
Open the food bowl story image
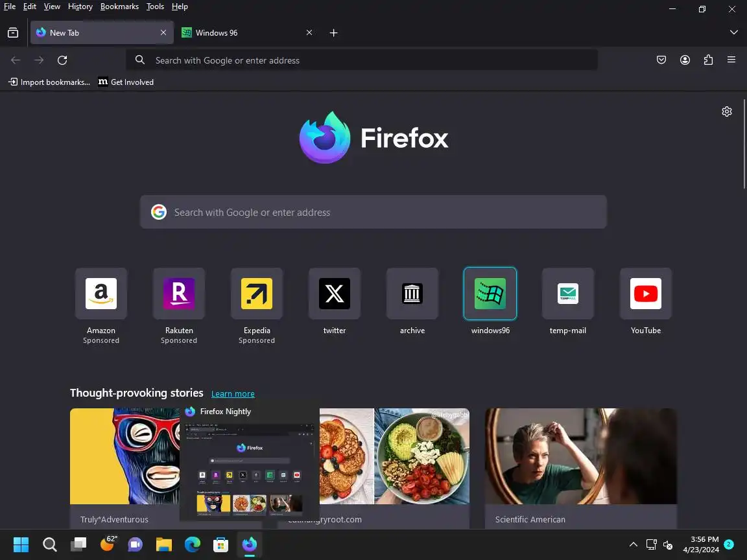[394, 456]
